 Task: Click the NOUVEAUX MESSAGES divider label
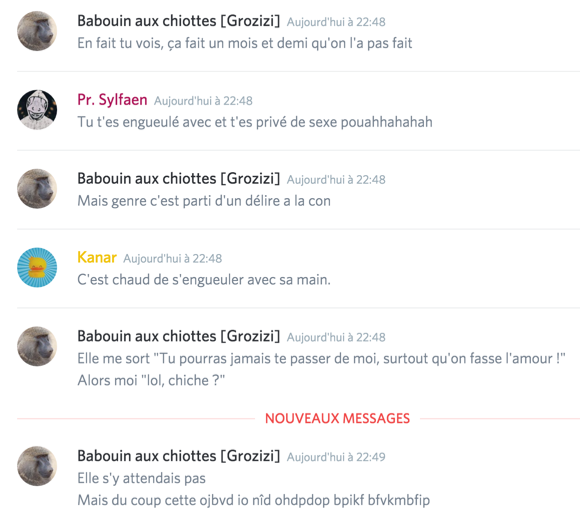(337, 418)
